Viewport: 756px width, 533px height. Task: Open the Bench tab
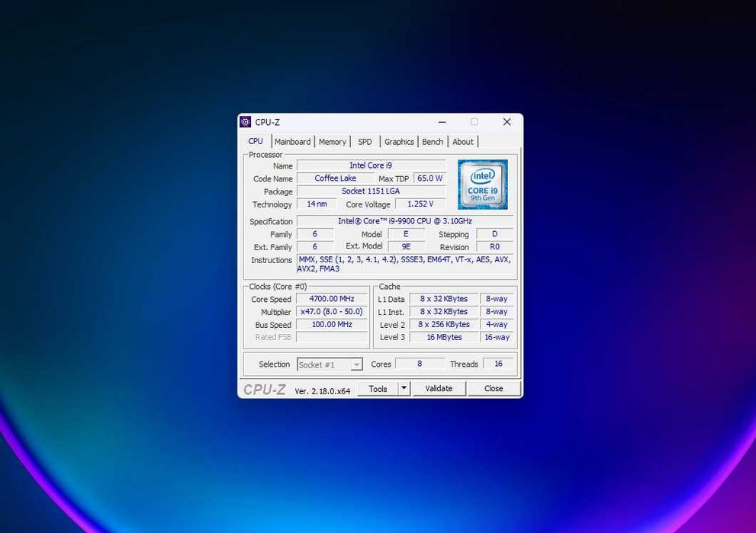[x=433, y=142]
